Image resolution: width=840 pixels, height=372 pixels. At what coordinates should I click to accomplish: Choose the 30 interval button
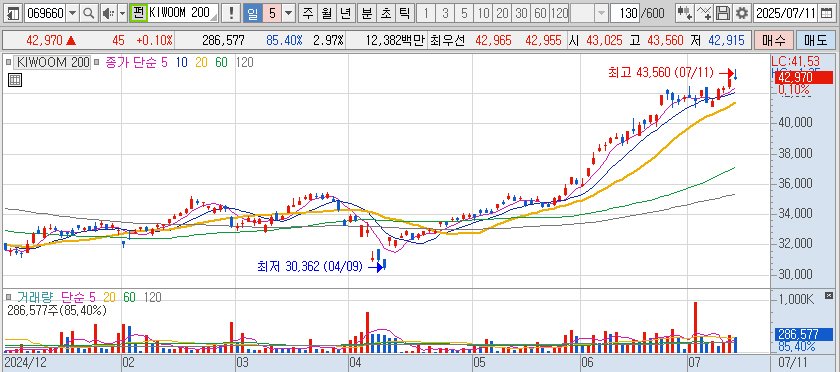521,12
